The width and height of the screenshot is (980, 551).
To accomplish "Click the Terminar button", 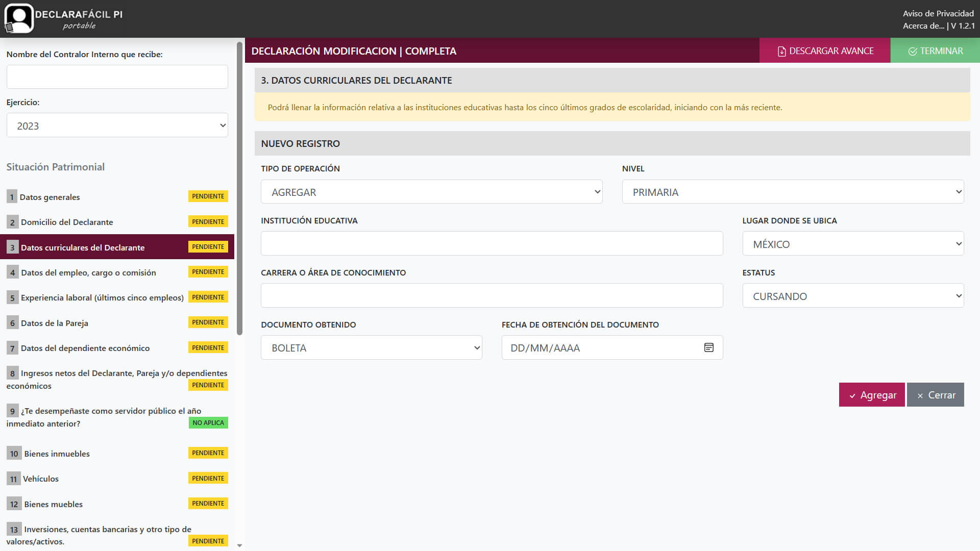I will coord(935,51).
